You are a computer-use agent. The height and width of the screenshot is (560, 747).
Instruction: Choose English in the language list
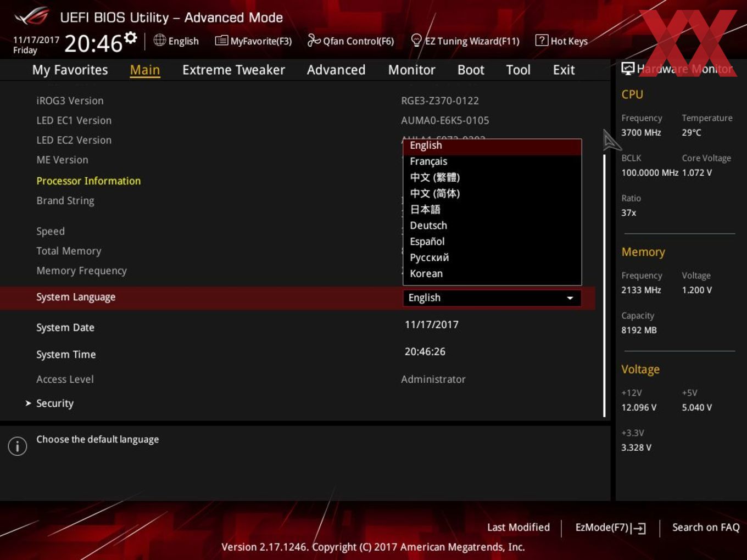click(492, 145)
